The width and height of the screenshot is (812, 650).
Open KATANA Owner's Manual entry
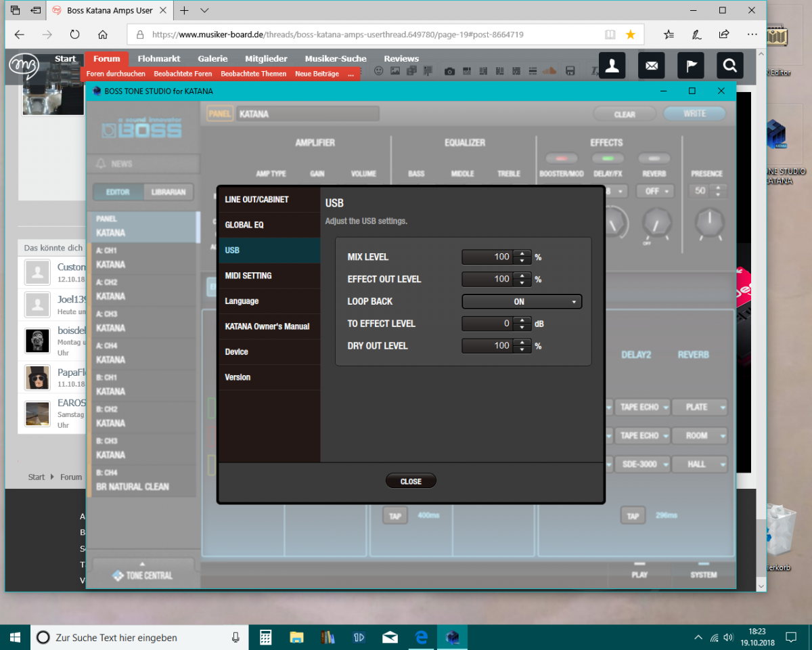pos(269,326)
